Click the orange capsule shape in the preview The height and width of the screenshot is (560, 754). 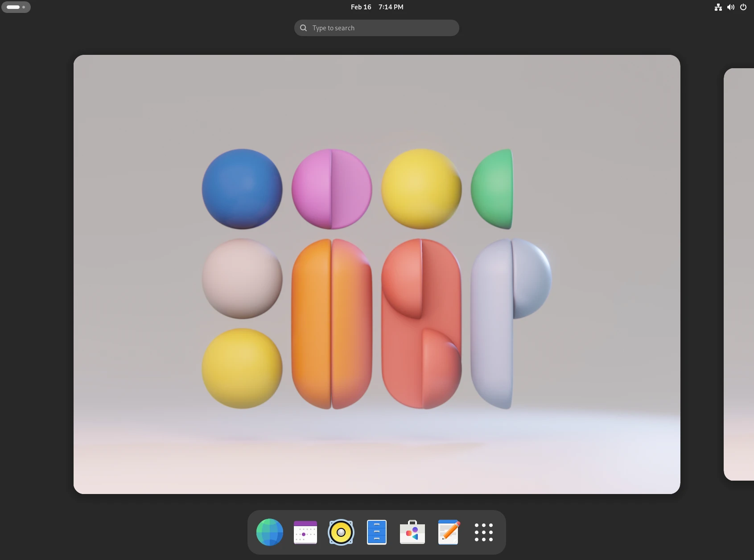tap(331, 324)
